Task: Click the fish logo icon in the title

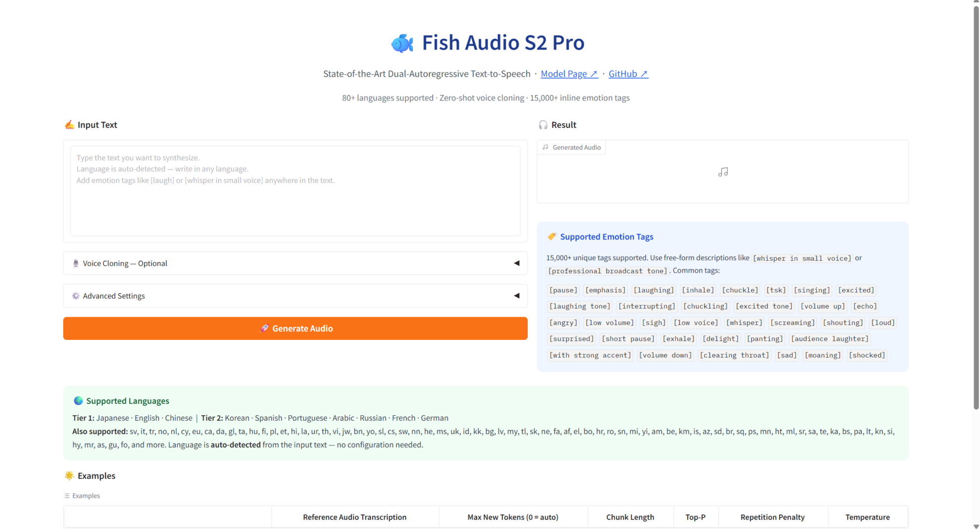Action: click(x=402, y=43)
